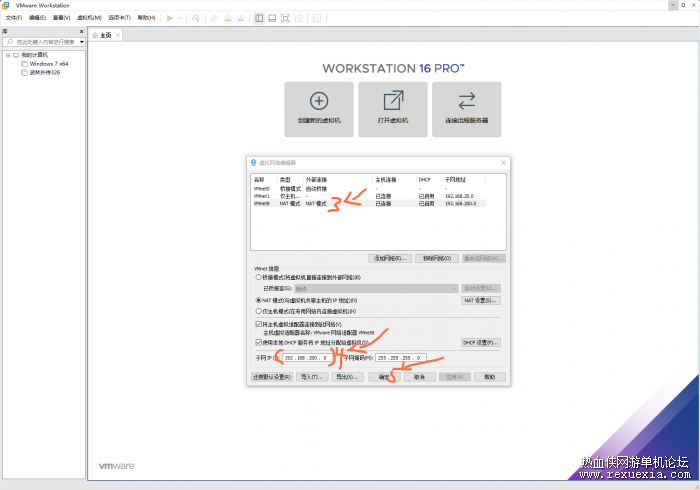This screenshot has width=700, height=490.
Task: Select the host-only mode radio button
Action: click(x=258, y=311)
